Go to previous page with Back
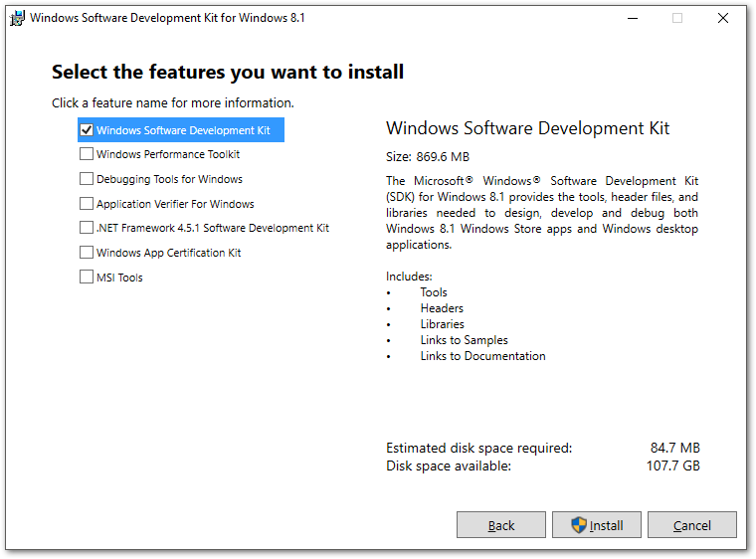The width and height of the screenshot is (756, 559). pyautogui.click(x=501, y=525)
